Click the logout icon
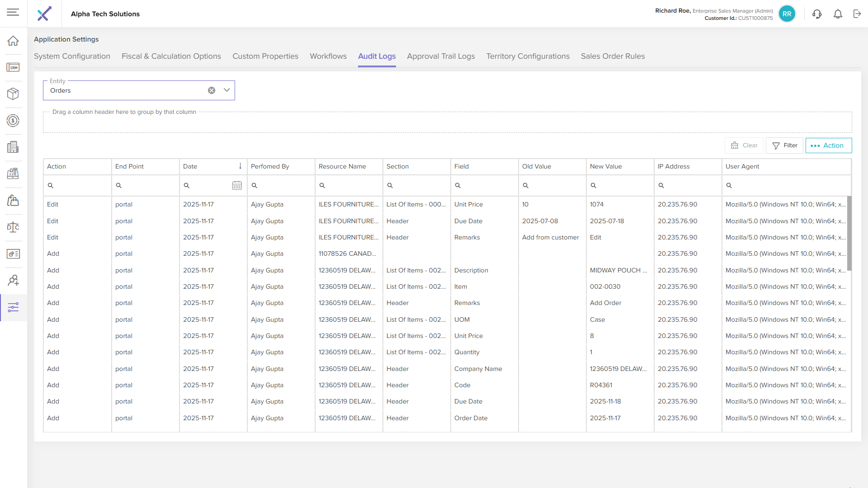The width and height of the screenshot is (868, 488). pos(857,14)
